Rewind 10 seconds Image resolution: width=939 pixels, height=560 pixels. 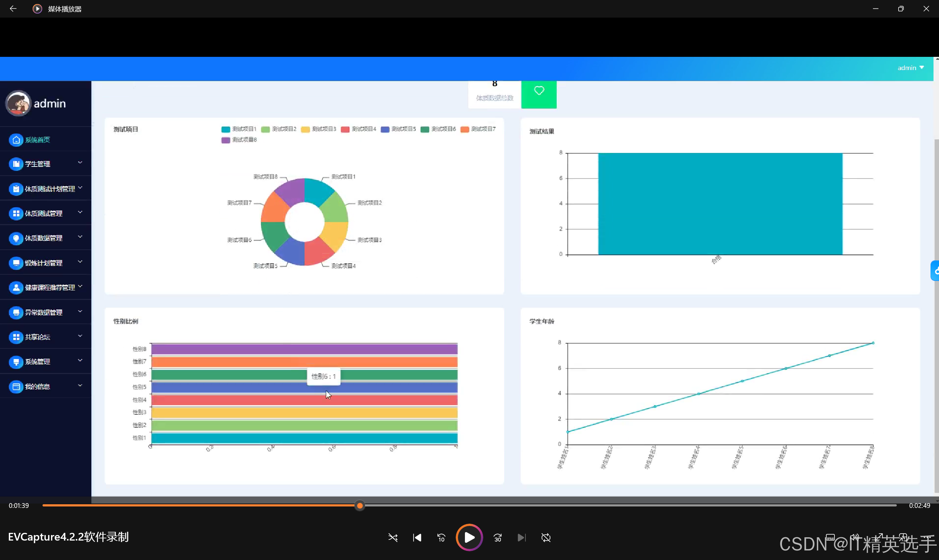tap(441, 538)
